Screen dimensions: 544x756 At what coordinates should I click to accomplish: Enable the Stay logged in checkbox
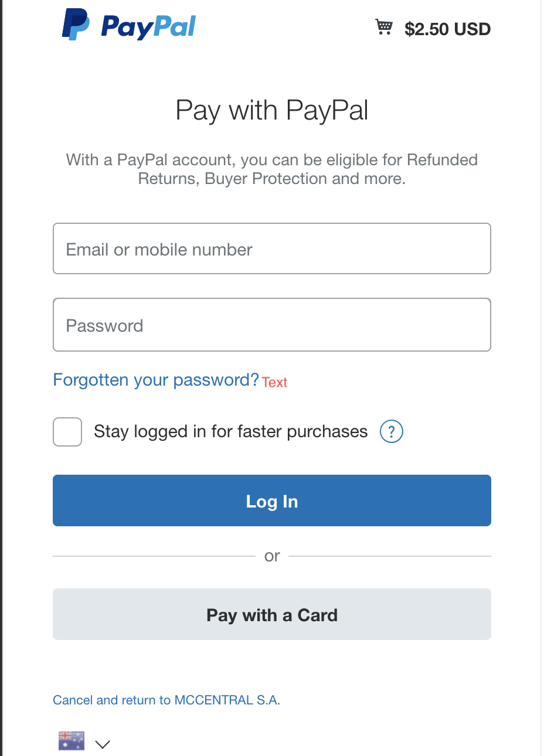point(67,432)
